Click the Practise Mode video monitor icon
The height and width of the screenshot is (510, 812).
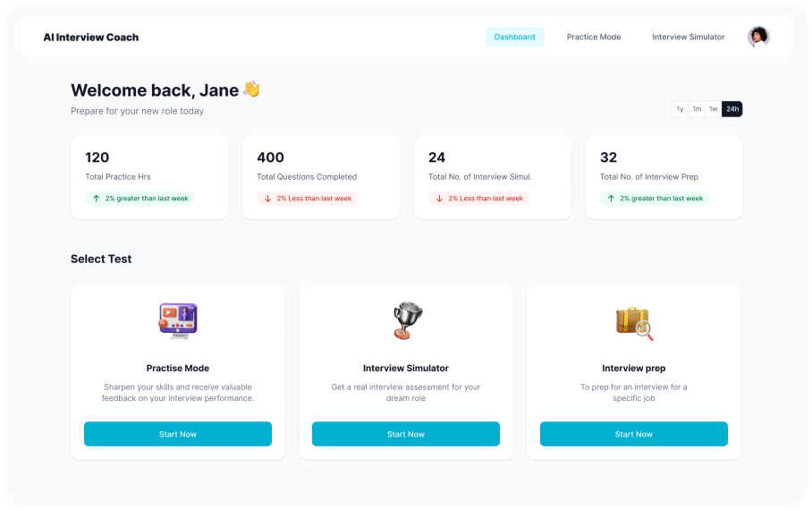click(x=178, y=319)
